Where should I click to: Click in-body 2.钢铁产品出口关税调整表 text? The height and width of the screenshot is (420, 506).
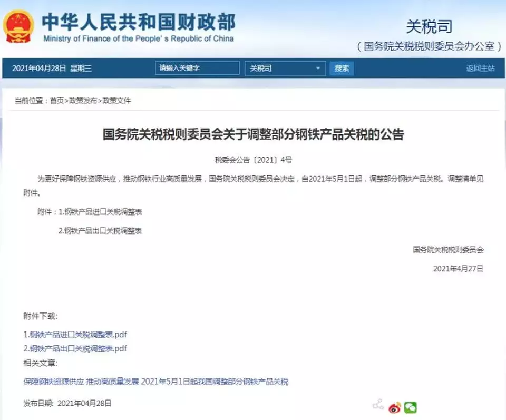tap(100, 231)
